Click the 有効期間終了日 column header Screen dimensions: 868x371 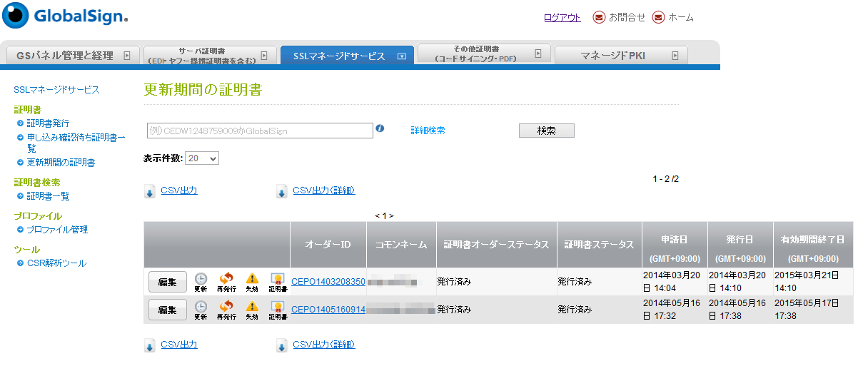tap(813, 245)
